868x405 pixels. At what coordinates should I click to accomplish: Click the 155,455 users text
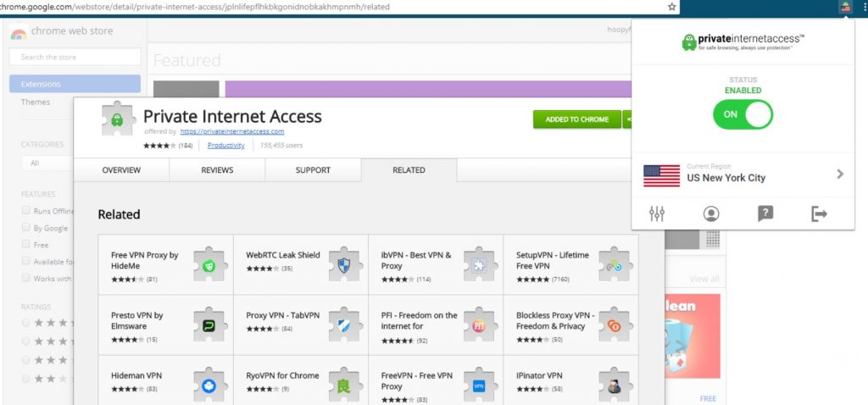(281, 146)
